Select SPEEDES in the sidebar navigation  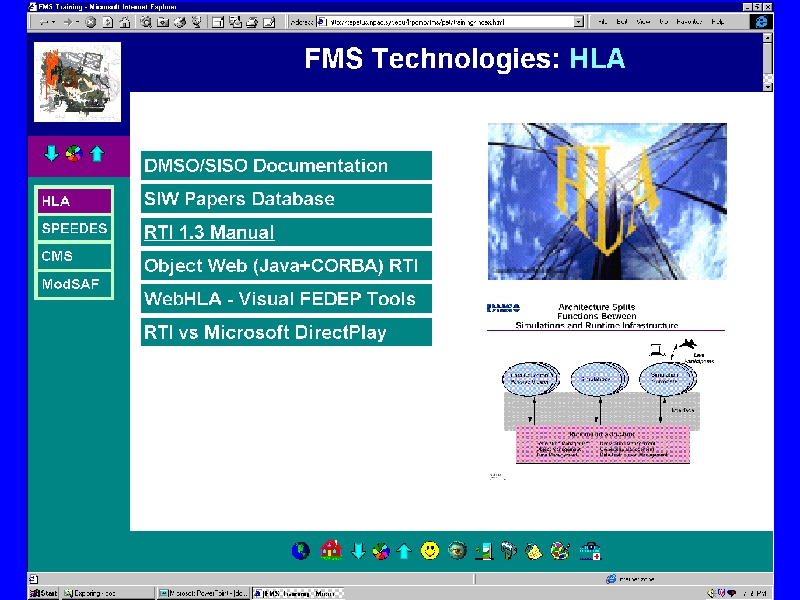(74, 228)
